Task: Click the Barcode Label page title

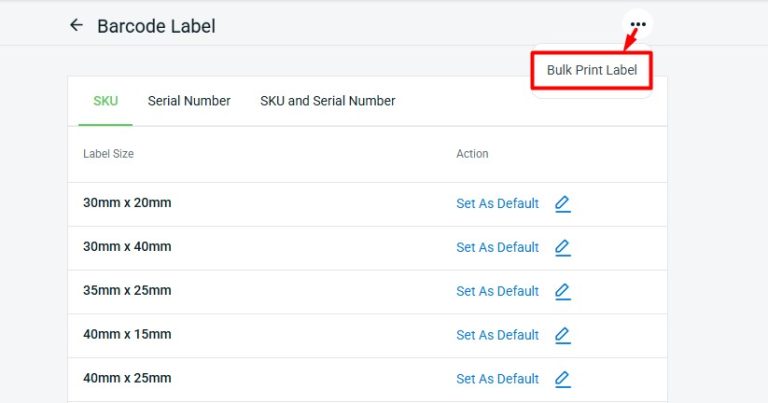Action: coord(156,26)
